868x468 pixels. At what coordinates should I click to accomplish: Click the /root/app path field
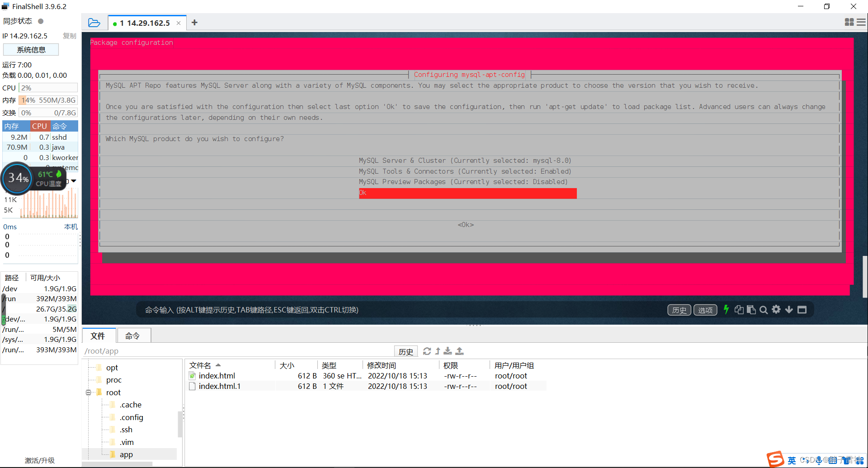click(238, 351)
